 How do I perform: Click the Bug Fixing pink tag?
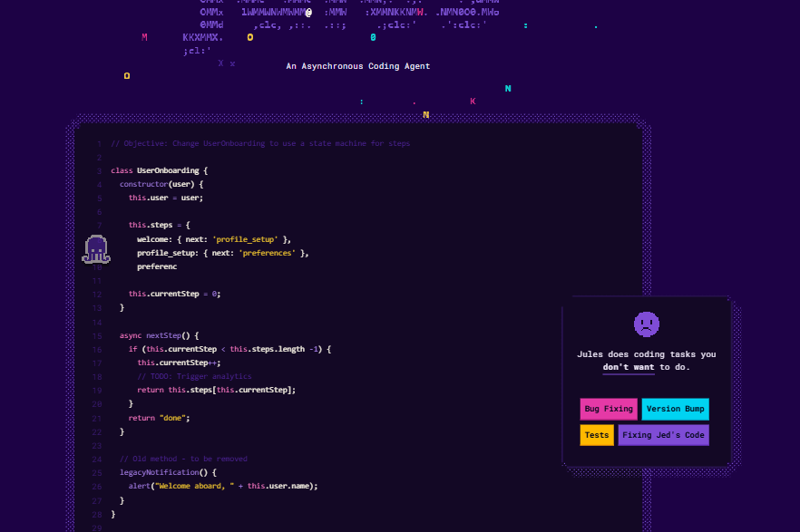609,409
